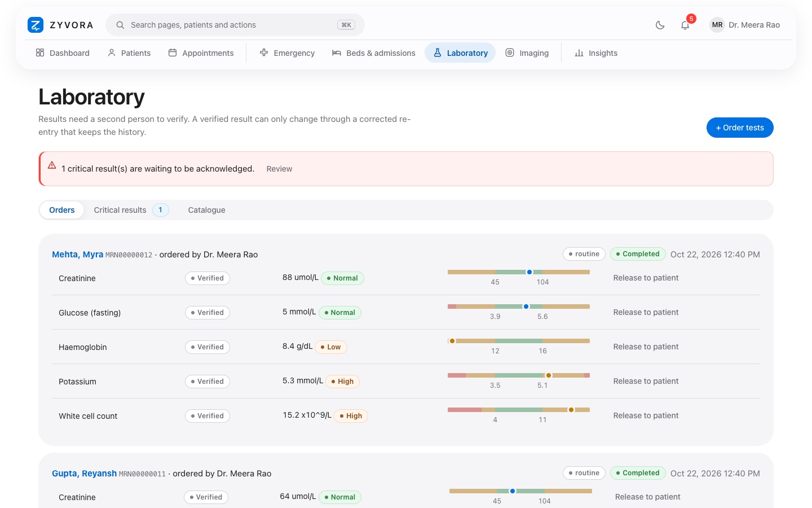Click the High flag on Potassium

click(x=342, y=382)
